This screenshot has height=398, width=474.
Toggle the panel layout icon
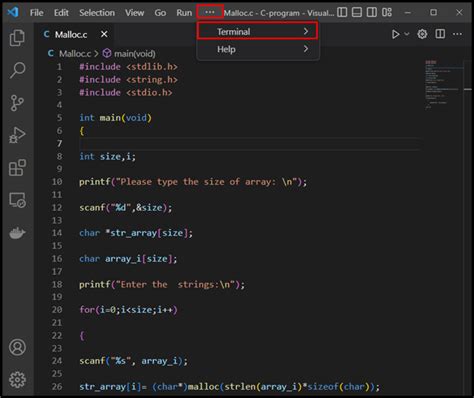point(357,12)
